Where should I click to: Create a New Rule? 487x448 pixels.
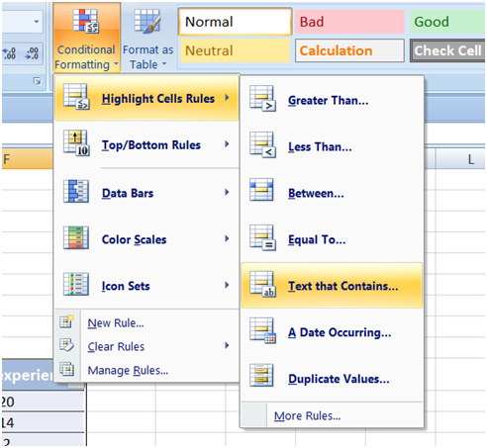116,323
